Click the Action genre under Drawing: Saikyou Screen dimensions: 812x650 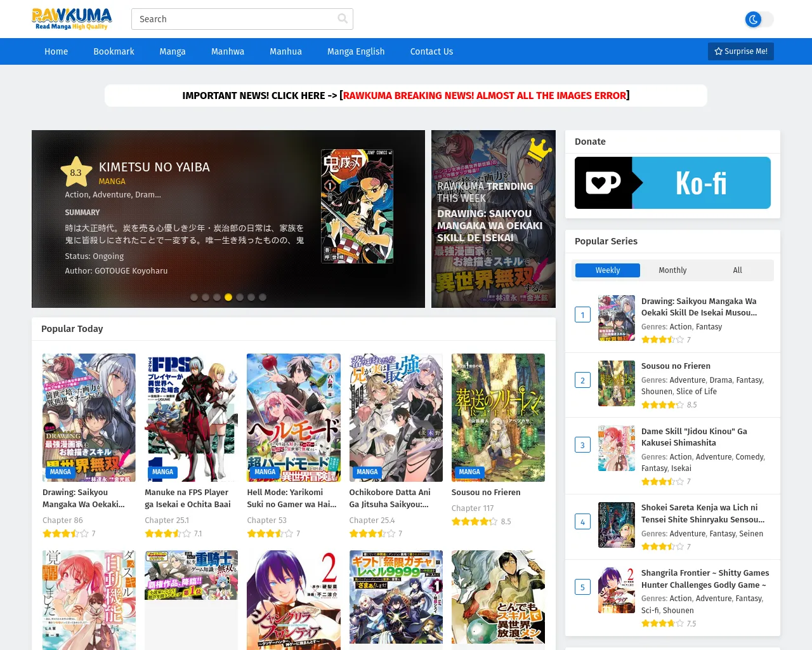[x=681, y=327]
